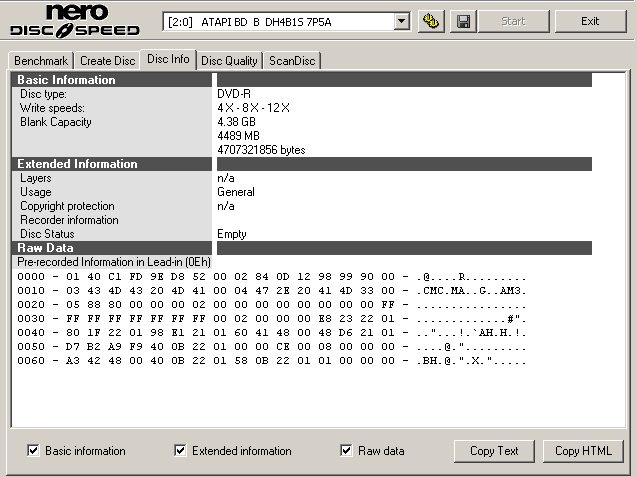Click the Write speeds label
The width and height of the screenshot is (637, 477).
(52, 108)
